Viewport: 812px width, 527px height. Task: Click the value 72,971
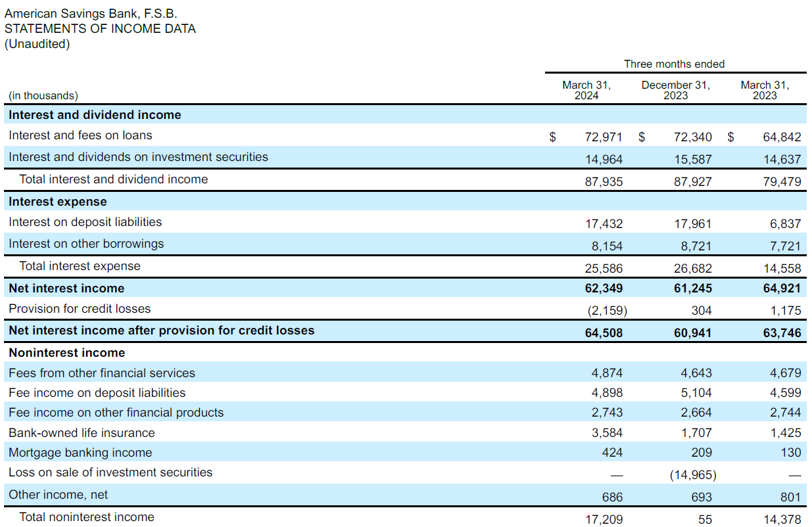(x=604, y=137)
